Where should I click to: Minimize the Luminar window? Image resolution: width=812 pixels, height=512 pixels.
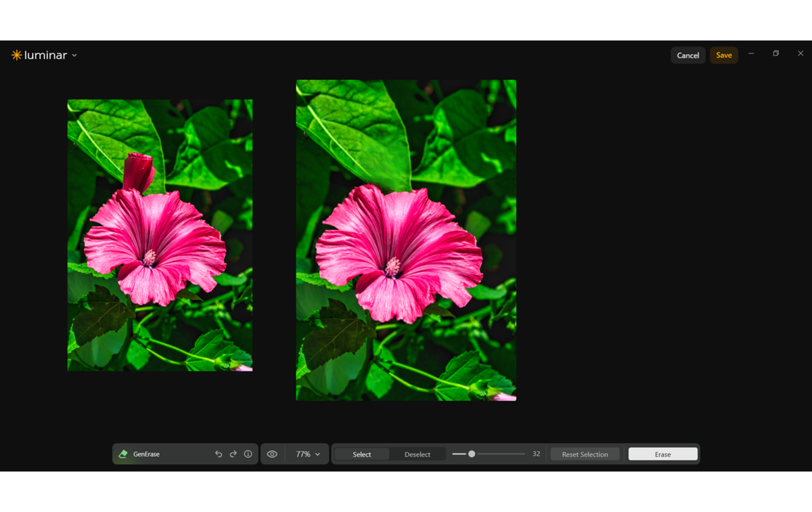[751, 54]
